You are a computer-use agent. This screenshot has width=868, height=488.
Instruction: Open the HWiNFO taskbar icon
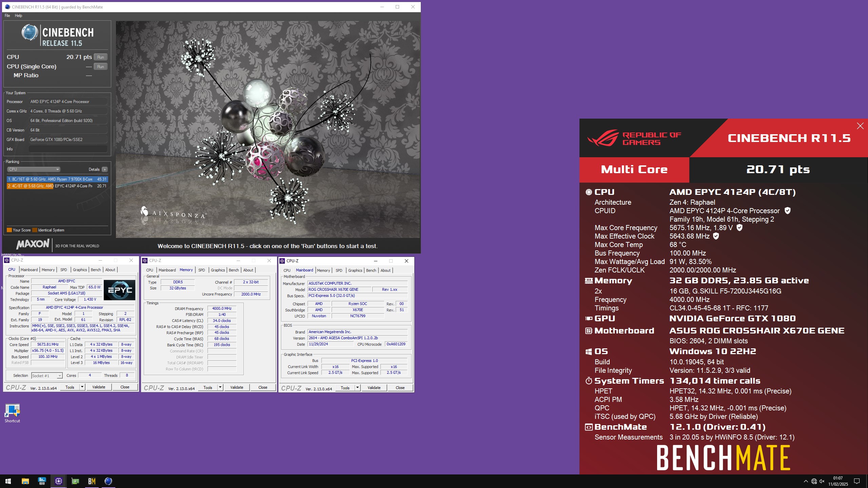tap(42, 481)
